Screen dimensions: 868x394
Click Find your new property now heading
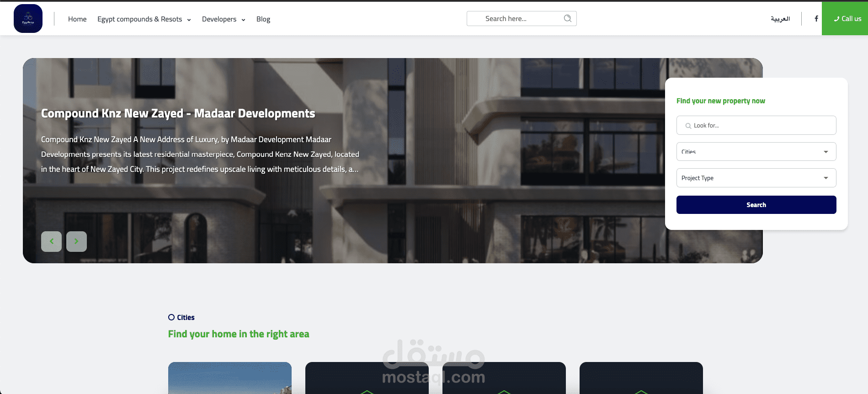coord(720,101)
